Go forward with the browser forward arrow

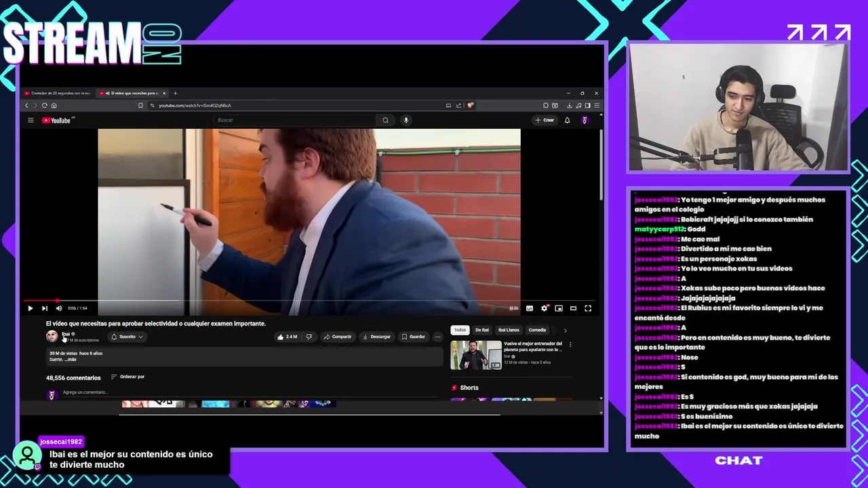[x=35, y=105]
